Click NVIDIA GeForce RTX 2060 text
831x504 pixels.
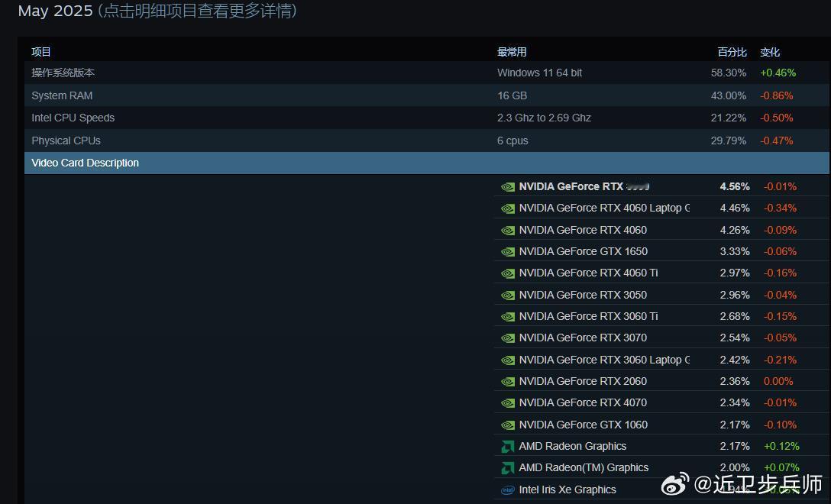pyautogui.click(x=583, y=381)
